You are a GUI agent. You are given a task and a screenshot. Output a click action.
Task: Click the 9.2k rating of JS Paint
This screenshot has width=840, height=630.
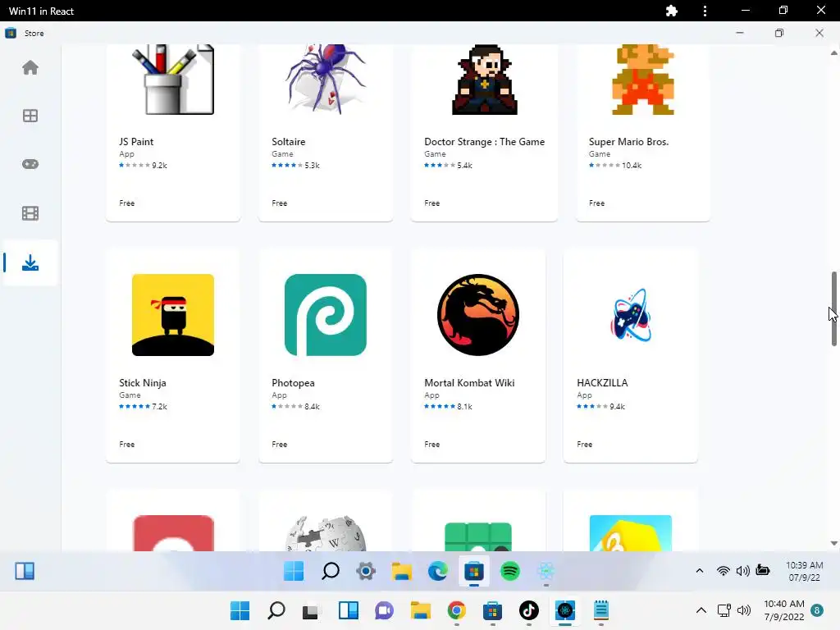coord(159,166)
